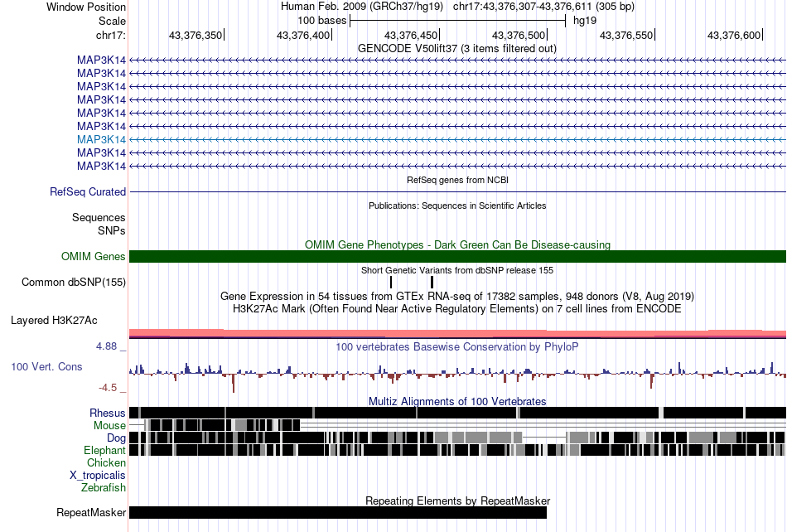
Task: Click the 'OMIM Gene Phenotypes' green title
Action: click(457, 245)
